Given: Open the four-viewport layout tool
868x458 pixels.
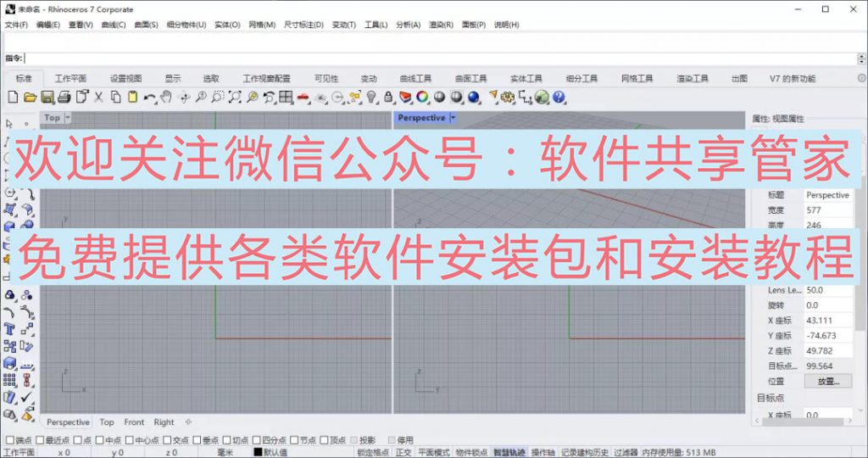Looking at the screenshot, I should pos(286,98).
